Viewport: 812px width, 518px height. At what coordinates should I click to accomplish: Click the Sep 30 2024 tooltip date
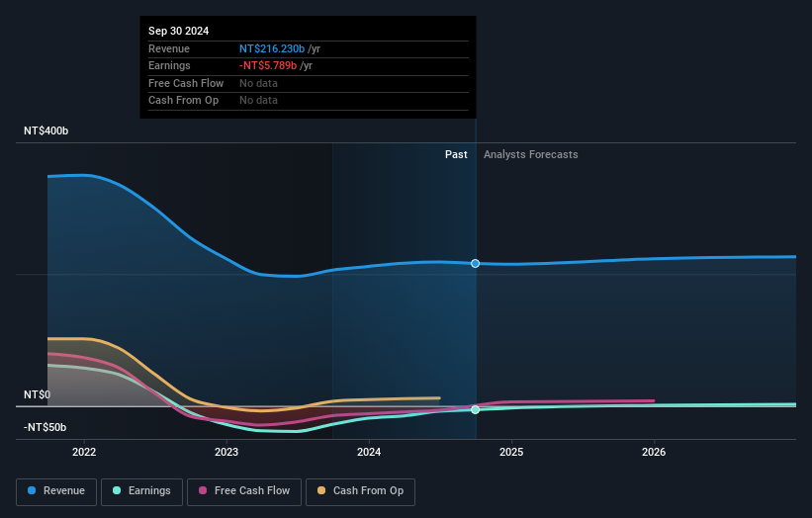tap(179, 31)
